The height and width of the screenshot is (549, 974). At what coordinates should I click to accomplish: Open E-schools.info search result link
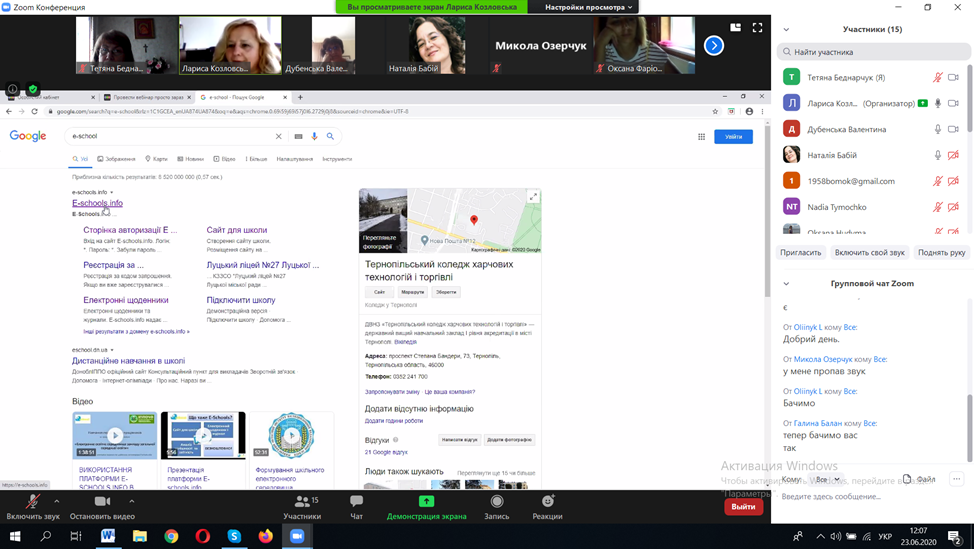tap(97, 203)
